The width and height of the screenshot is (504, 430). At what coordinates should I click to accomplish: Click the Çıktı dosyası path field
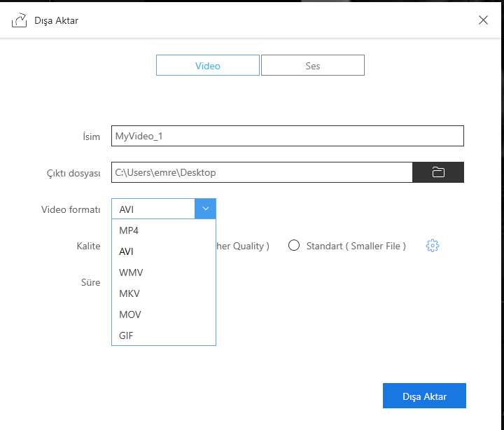(262, 172)
